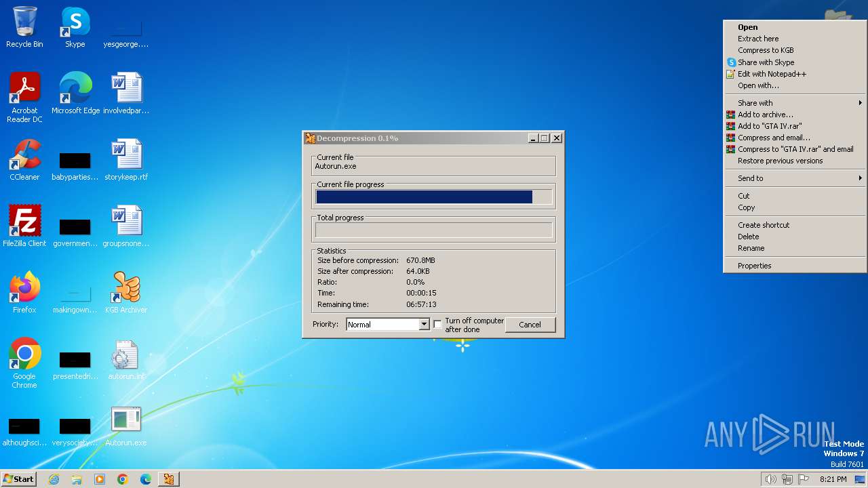Launch Skype from the desktop
Viewport: 868px width, 488px height.
[x=75, y=27]
